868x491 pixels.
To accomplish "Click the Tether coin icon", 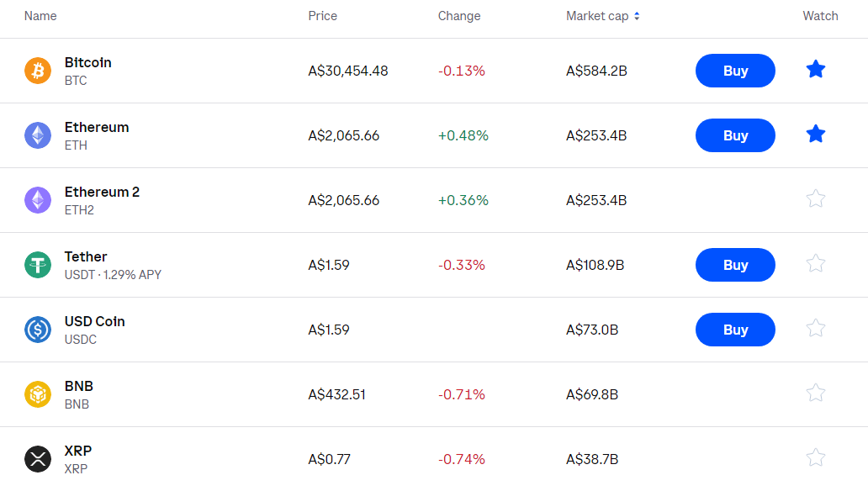I will [x=38, y=265].
